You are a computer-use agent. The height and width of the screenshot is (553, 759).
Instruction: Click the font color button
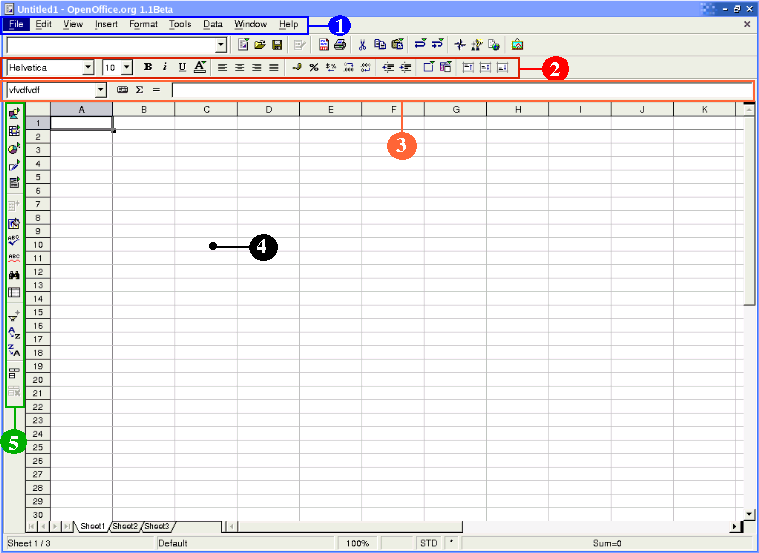(x=199, y=67)
